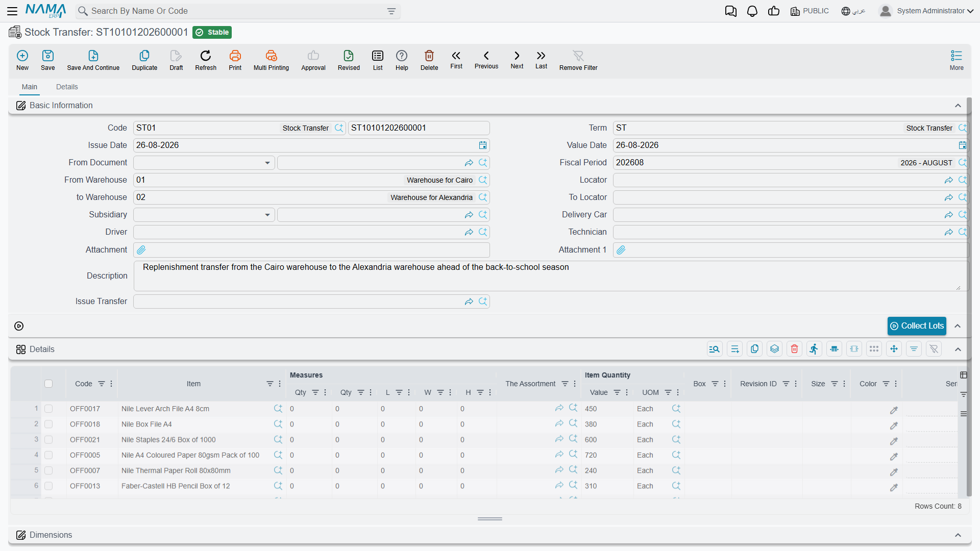Click the Approval toolbar button
Viewport: 980px width, 551px height.
pyautogui.click(x=313, y=60)
